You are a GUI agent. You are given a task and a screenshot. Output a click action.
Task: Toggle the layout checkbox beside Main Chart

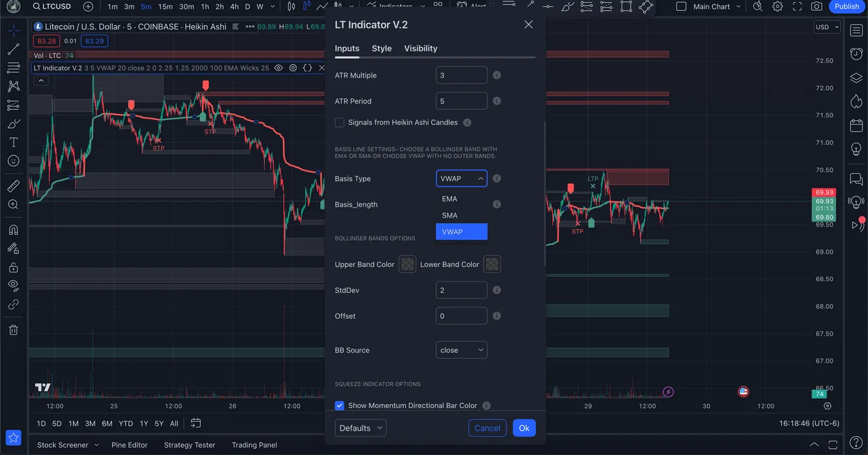[x=681, y=7]
